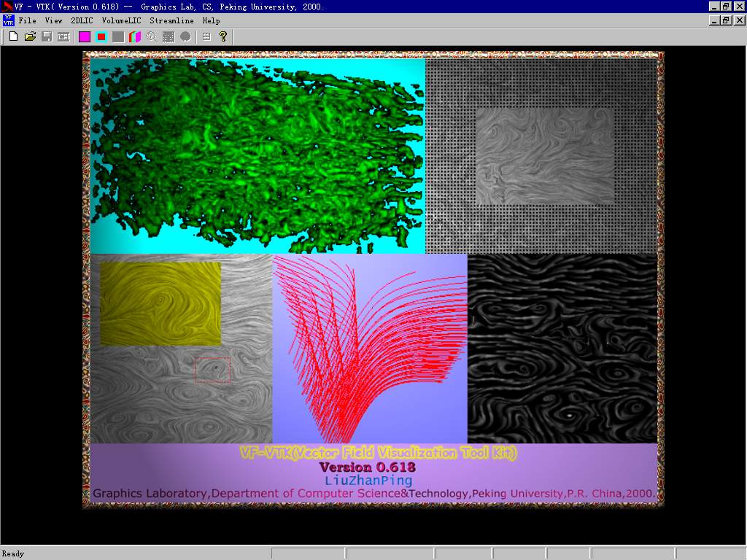Viewport: 747px width, 560px height.
Task: Click the floppy disk save icon
Action: click(47, 36)
